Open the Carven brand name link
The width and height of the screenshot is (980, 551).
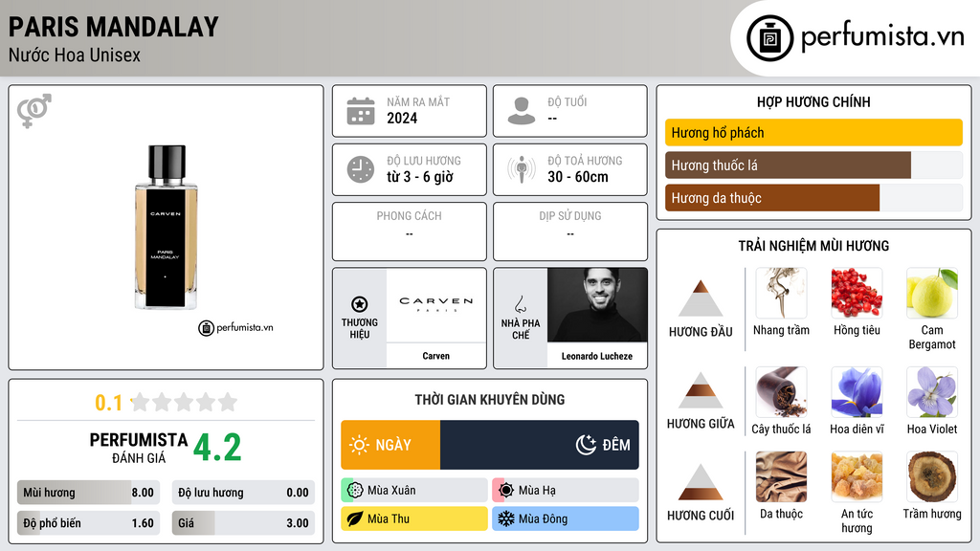click(436, 356)
